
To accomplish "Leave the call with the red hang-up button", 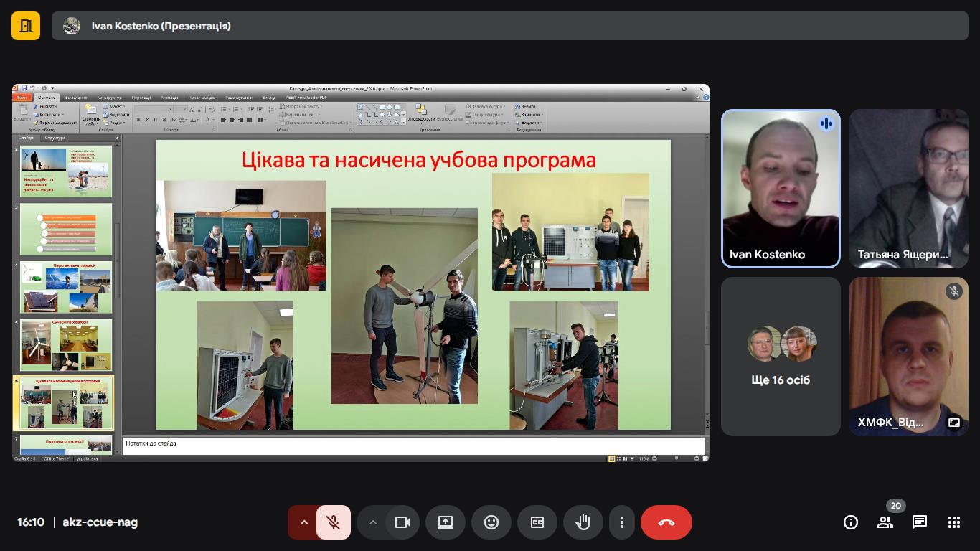I will 666,522.
